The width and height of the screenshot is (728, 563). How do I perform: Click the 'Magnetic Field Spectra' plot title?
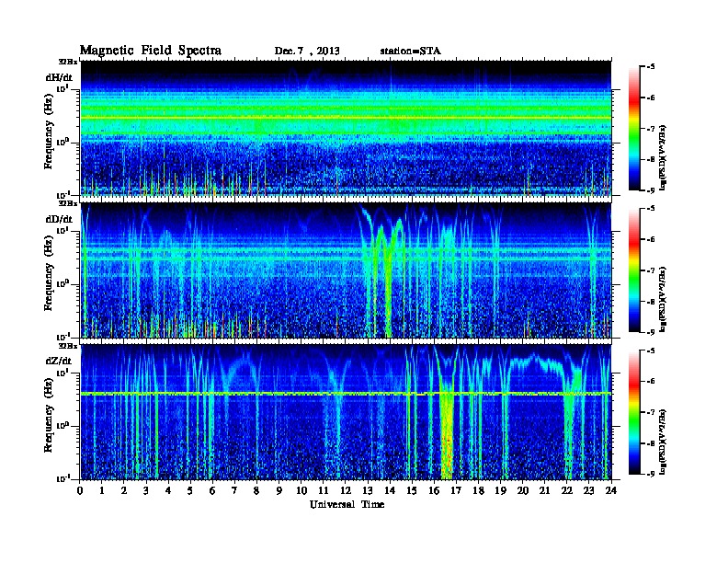[151, 51]
